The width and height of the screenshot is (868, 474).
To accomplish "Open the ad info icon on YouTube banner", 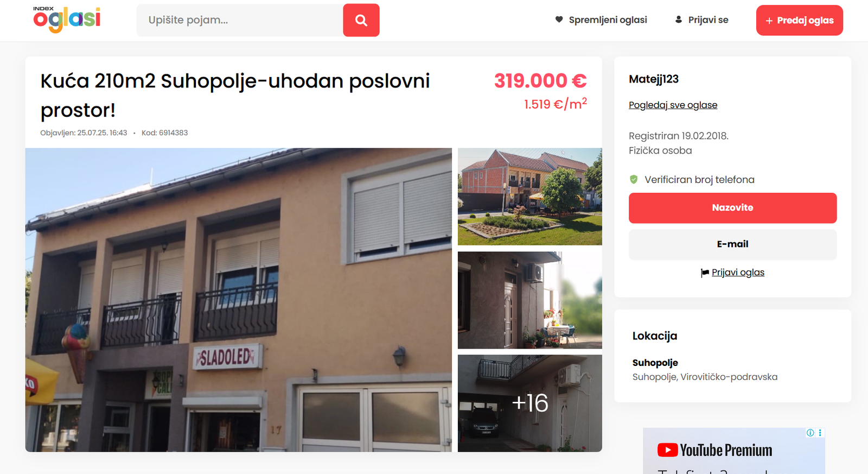I will 810,433.
